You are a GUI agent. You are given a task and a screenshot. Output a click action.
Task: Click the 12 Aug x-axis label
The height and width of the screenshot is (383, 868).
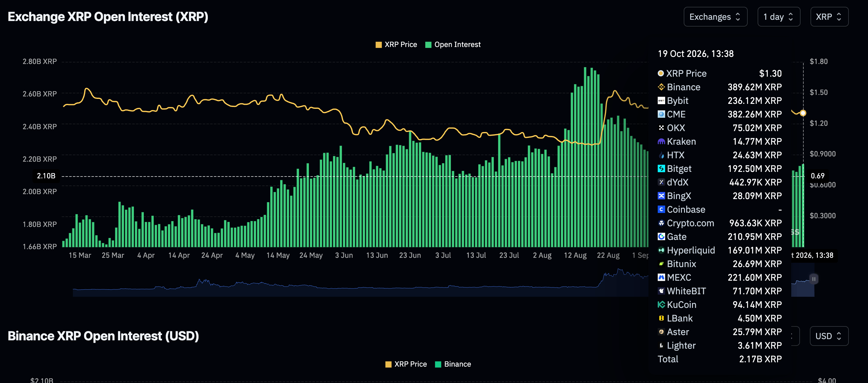(x=575, y=255)
